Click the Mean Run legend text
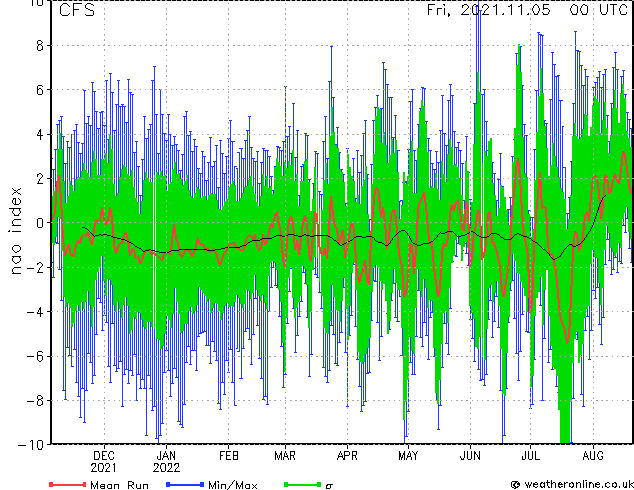The height and width of the screenshot is (490, 634). (120, 485)
